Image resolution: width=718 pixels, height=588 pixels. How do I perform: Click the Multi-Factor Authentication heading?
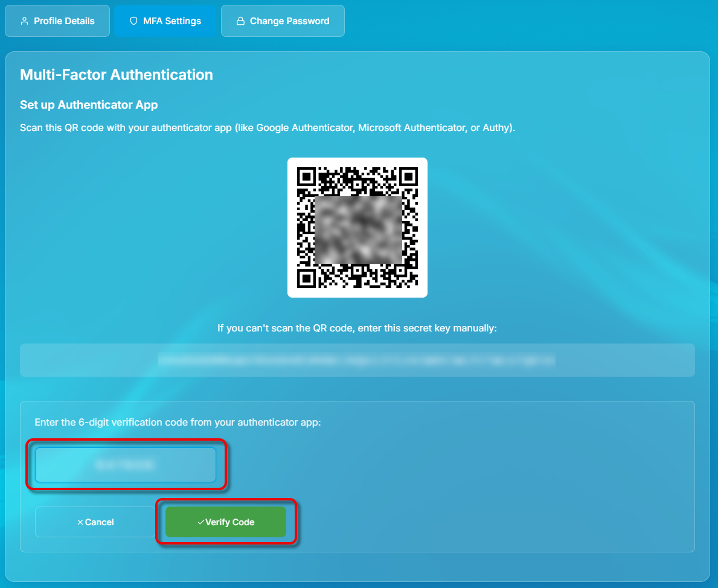coord(117,74)
